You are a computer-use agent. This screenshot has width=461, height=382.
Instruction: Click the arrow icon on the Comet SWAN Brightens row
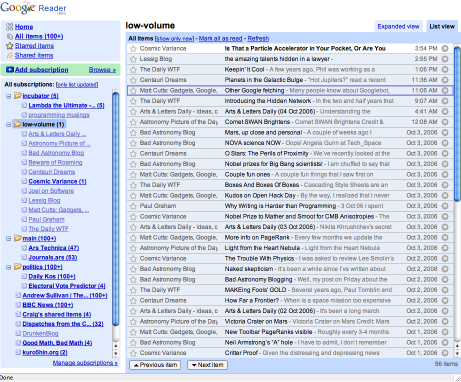[445, 122]
